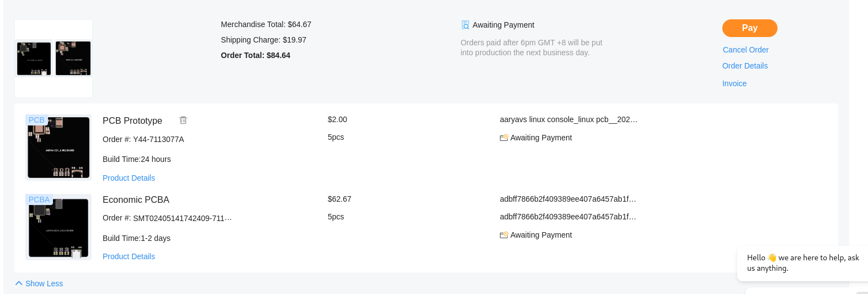The image size is (868, 294).
Task: Click the Show Less chevron arrow icon
Action: pyautogui.click(x=19, y=283)
